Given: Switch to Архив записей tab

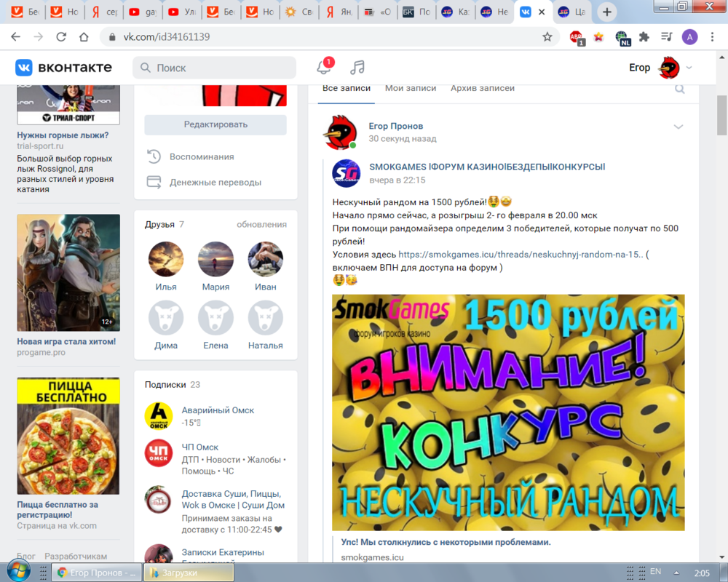Looking at the screenshot, I should click(x=483, y=88).
